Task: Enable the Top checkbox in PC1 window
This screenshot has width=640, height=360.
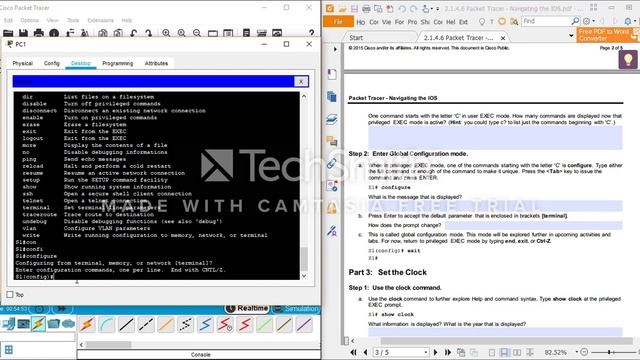Action: tap(10, 294)
